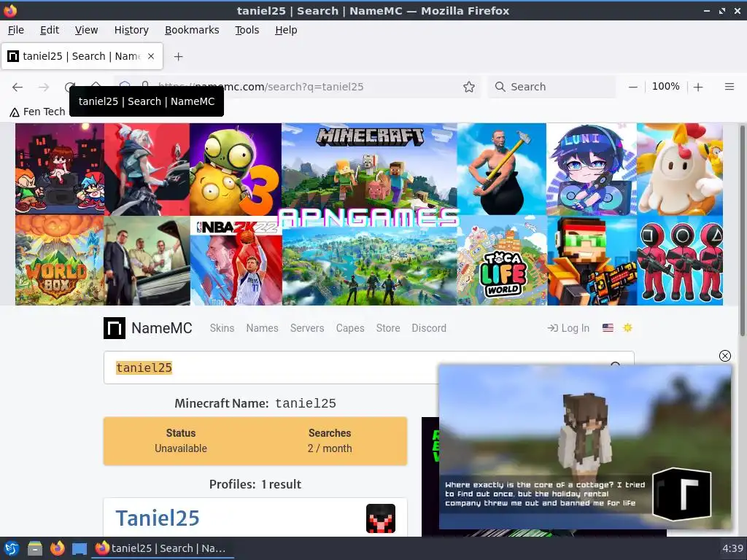747x560 pixels.
Task: Open the US flag language selector
Action: pos(608,327)
